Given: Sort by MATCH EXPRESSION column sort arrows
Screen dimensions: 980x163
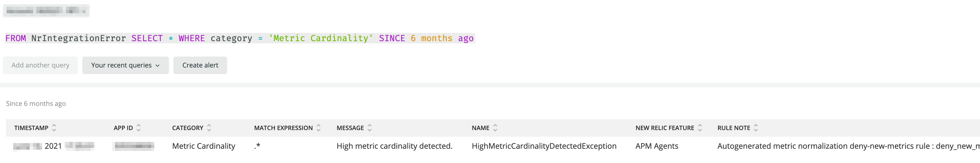Looking at the screenshot, I should (319, 128).
